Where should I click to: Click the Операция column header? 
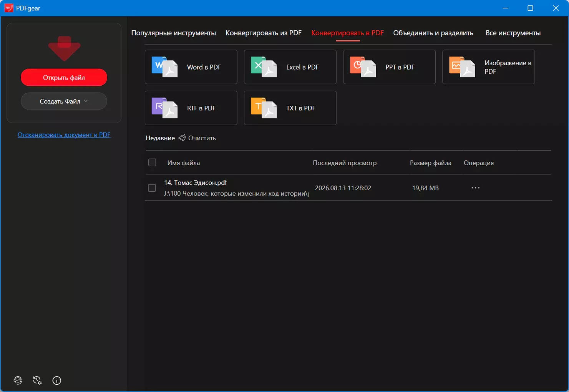click(x=479, y=163)
